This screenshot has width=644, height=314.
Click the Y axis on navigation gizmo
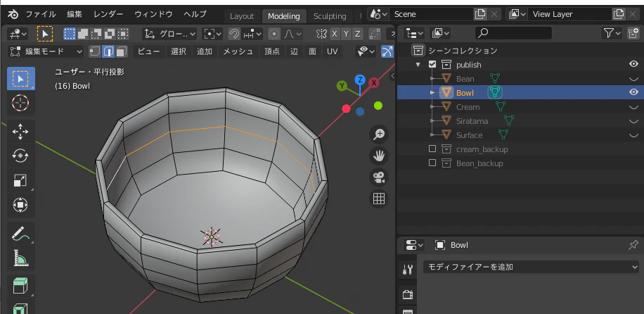point(342,86)
